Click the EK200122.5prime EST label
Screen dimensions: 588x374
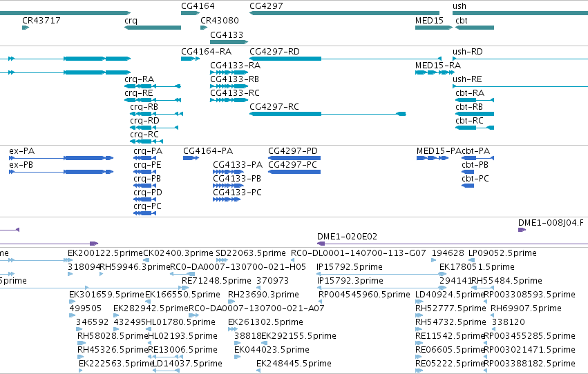[x=106, y=253]
